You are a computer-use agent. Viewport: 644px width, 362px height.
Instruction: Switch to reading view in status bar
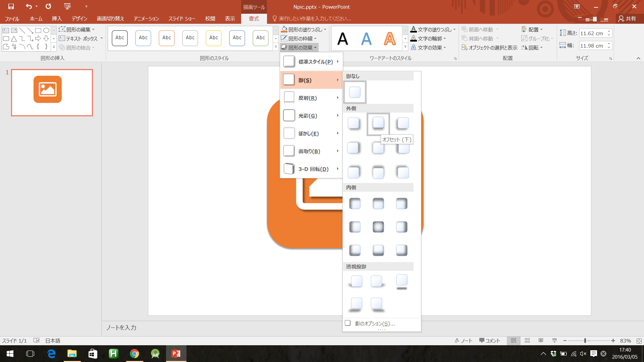point(541,341)
